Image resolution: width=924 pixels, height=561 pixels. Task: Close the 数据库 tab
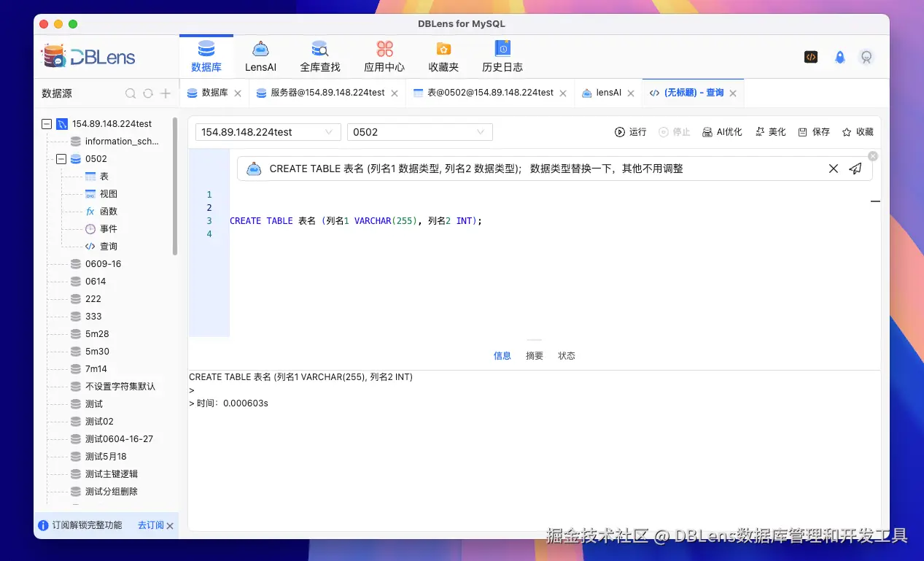pyautogui.click(x=238, y=93)
